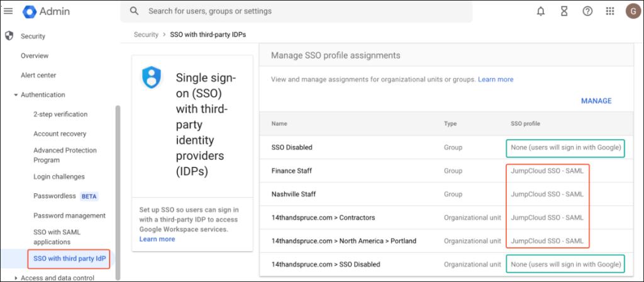Click the Google Admin logo

31,11
